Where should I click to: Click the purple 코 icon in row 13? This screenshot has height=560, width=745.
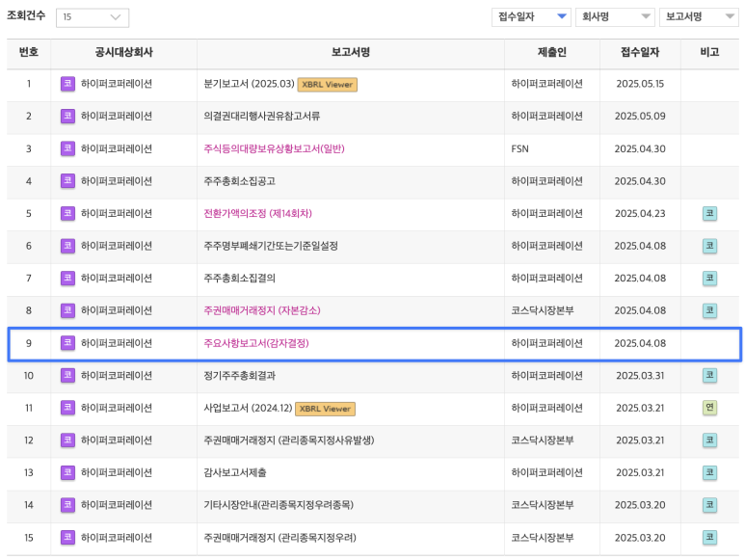[67, 472]
